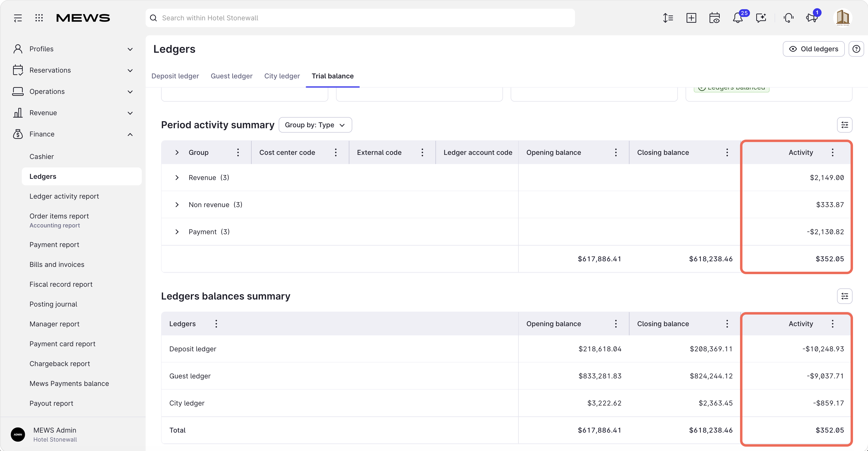
Task: Open the Group by: Type dropdown
Action: [315, 125]
